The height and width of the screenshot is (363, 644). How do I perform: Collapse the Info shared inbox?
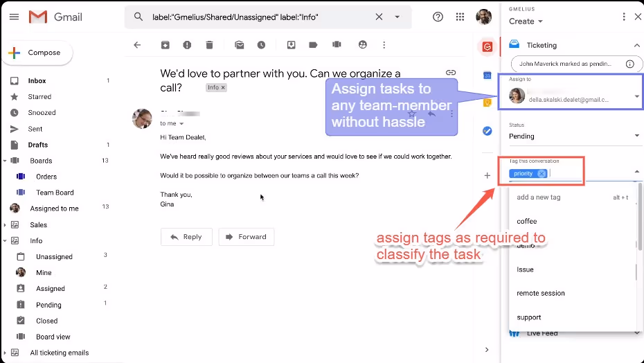5,241
